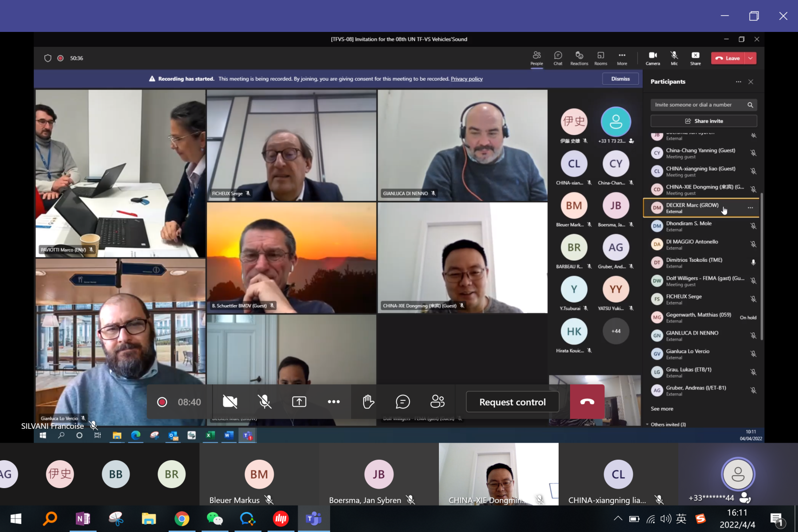798x532 pixels.
Task: Open Google Chrome from the Windows taskbar
Action: pyautogui.click(x=182, y=519)
